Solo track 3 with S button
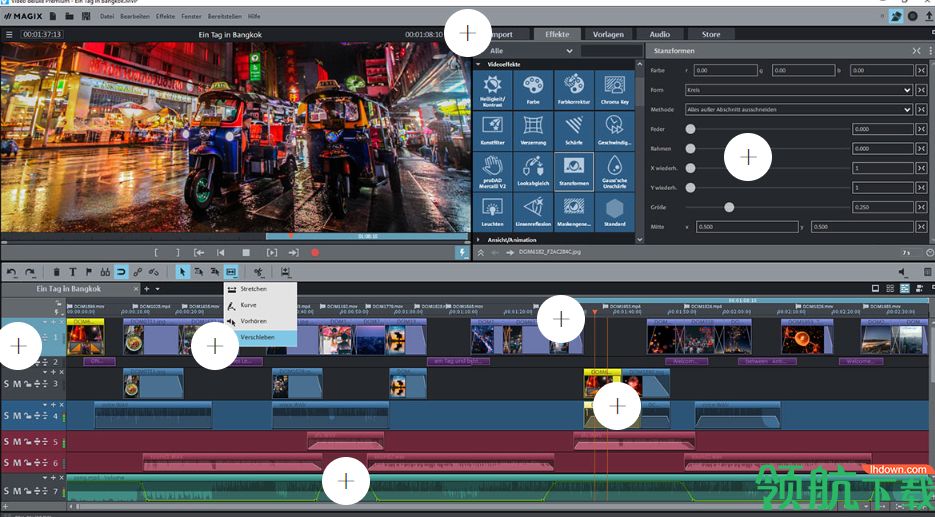This screenshot has height=517, width=935. 7,383
